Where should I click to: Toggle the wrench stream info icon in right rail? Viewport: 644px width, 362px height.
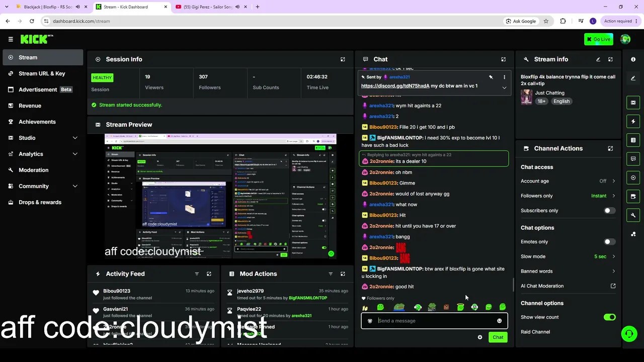(x=633, y=215)
